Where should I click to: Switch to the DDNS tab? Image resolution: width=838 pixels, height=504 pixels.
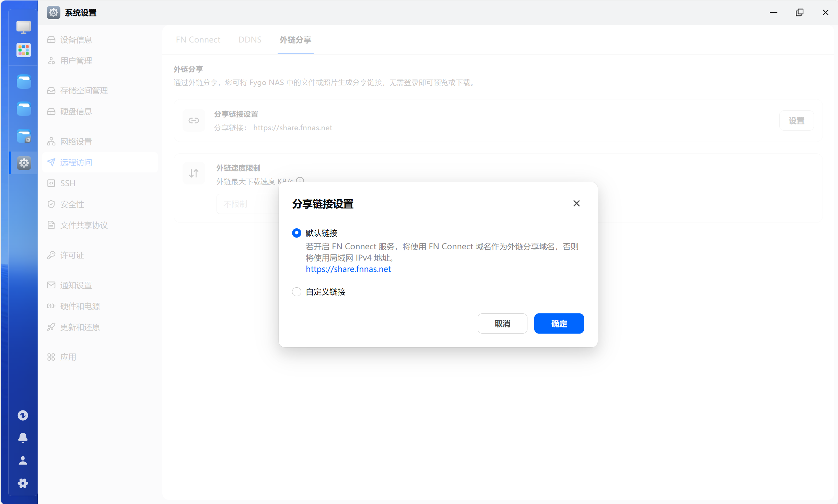tap(250, 40)
